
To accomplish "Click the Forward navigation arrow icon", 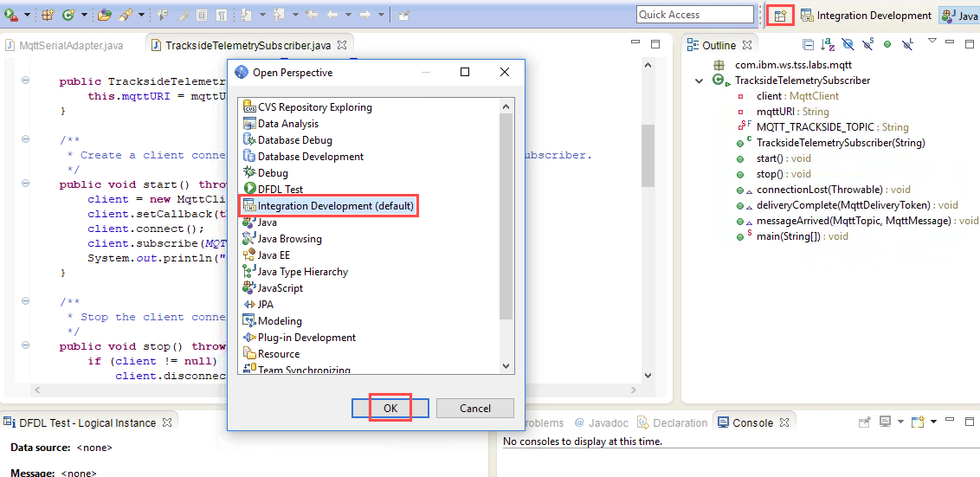I will [365, 15].
